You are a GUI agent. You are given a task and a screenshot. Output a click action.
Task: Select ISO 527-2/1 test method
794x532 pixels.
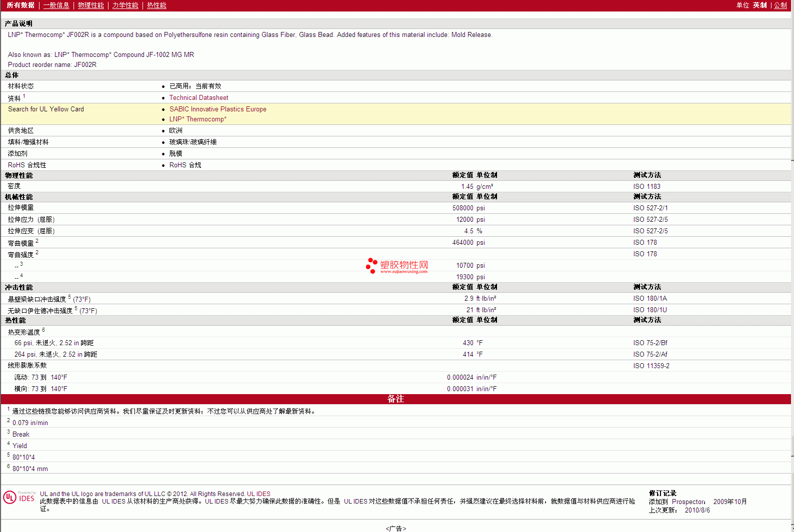pos(650,208)
